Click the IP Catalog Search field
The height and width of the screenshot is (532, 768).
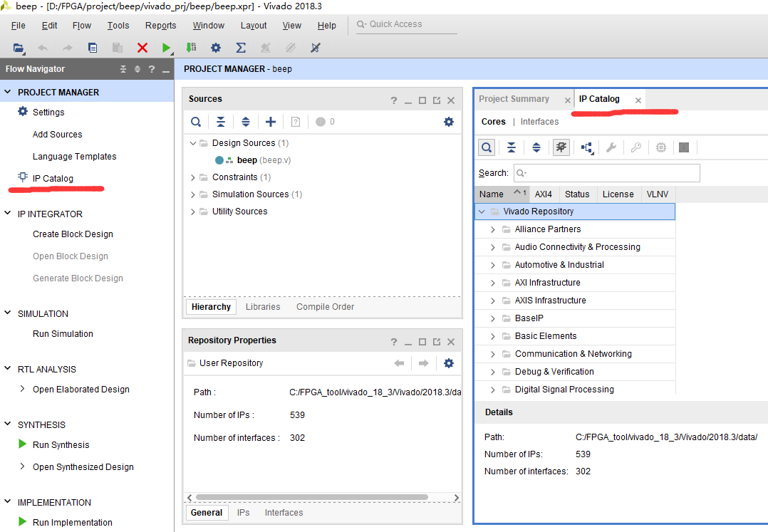(607, 173)
